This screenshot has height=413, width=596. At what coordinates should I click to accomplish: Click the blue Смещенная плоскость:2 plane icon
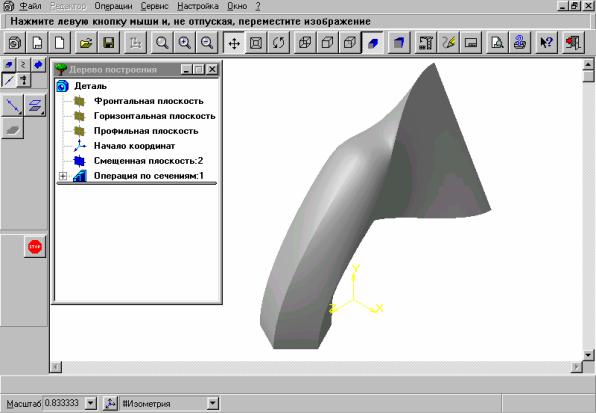pos(79,161)
